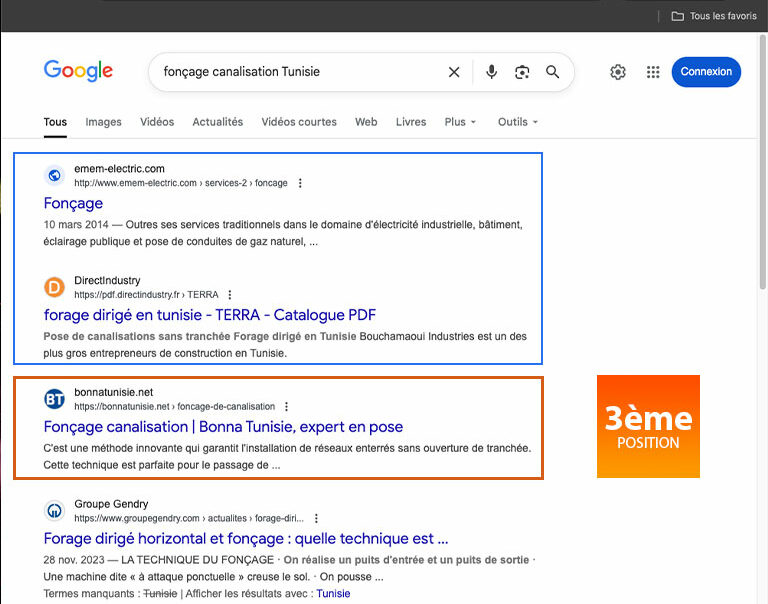Open the Google apps grid

click(653, 72)
